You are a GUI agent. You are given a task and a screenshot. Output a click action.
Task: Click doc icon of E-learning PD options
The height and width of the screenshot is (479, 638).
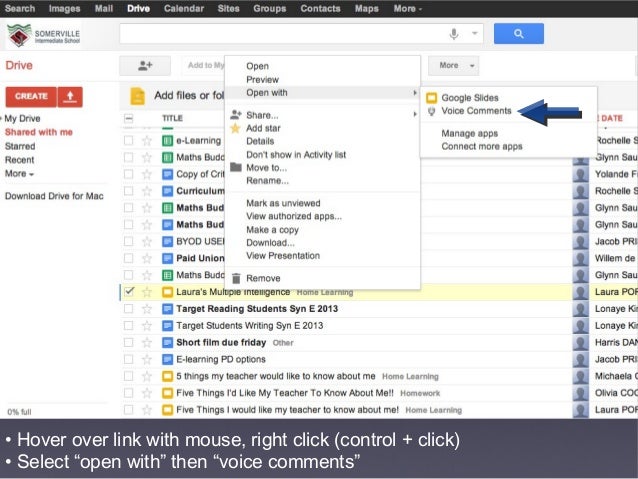pyautogui.click(x=167, y=359)
